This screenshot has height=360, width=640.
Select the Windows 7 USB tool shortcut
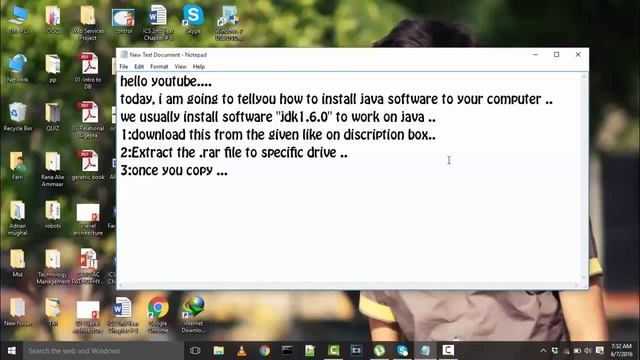pos(229,23)
